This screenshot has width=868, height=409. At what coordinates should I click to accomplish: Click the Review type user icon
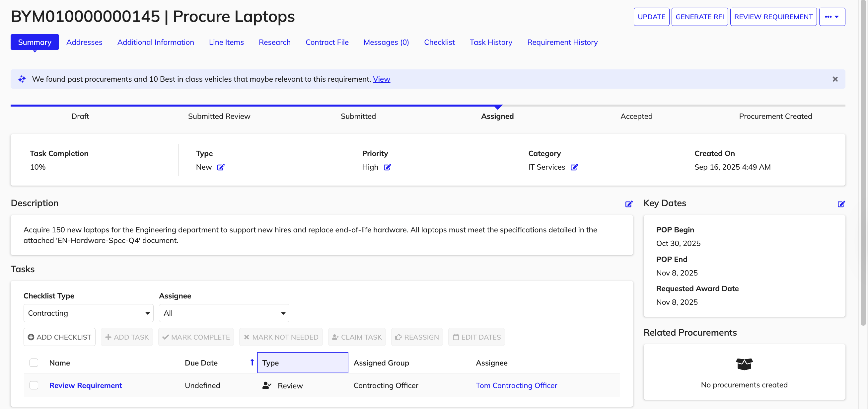tap(267, 385)
